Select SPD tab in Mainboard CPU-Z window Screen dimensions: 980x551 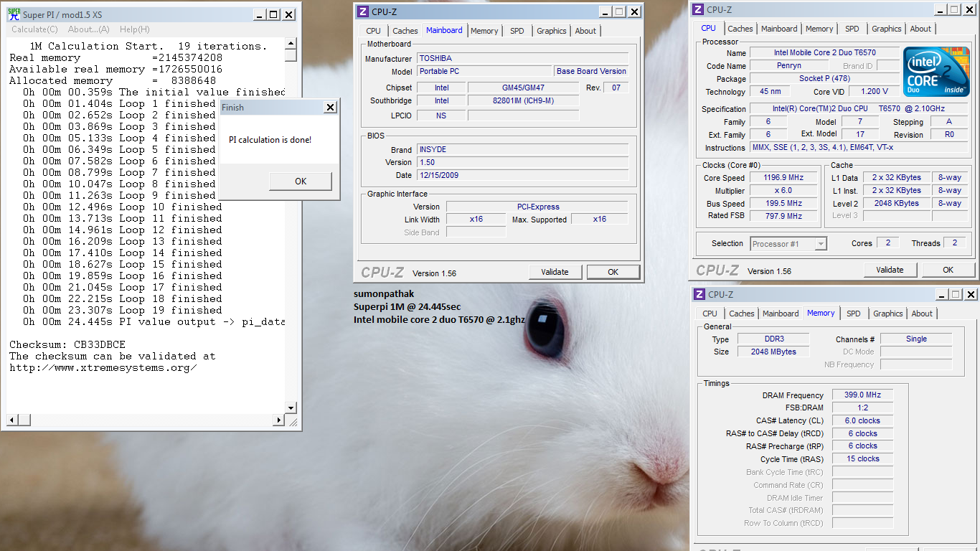(517, 31)
